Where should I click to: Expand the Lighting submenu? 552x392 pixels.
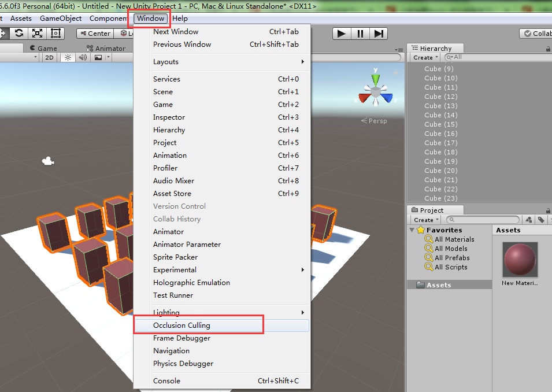[222, 312]
